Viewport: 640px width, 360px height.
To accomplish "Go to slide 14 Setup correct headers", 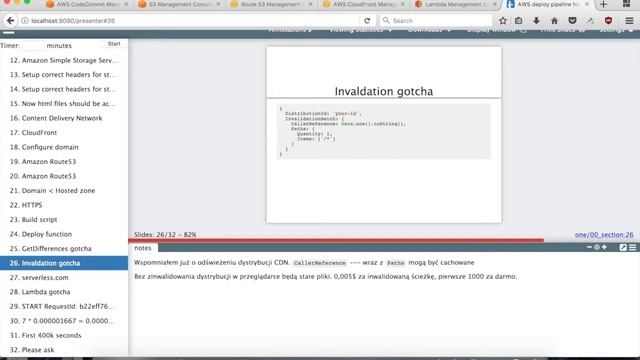I will point(64,89).
